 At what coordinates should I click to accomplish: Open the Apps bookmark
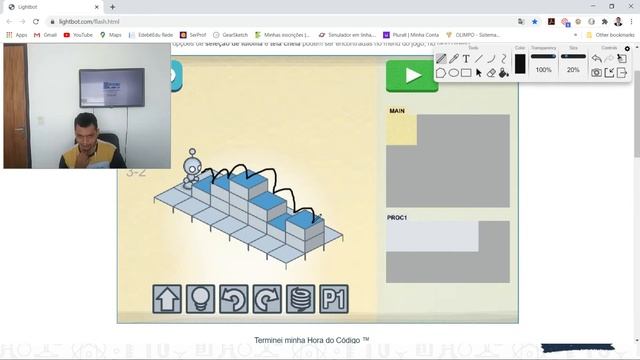point(17,35)
